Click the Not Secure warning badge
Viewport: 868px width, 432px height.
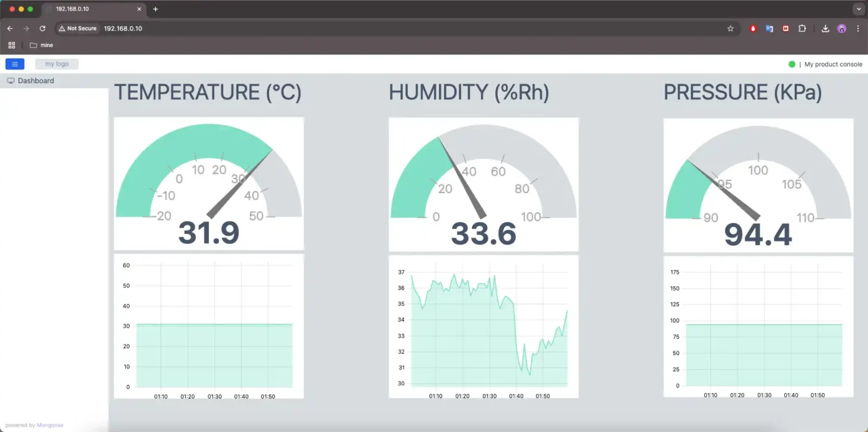coord(78,29)
